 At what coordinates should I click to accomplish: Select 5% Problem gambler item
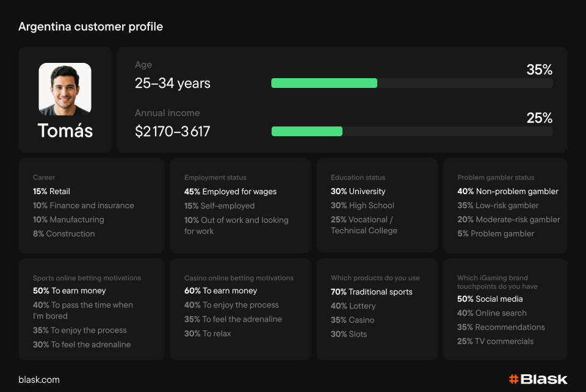click(495, 233)
